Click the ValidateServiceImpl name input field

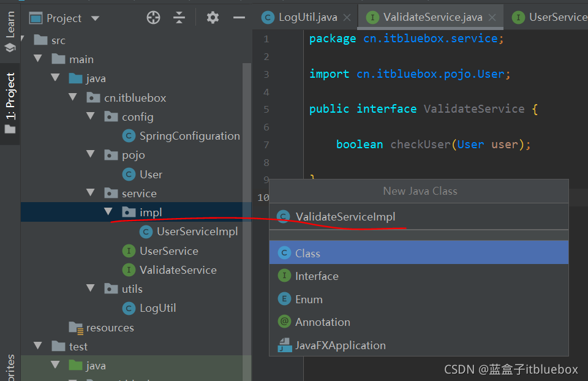click(x=419, y=216)
